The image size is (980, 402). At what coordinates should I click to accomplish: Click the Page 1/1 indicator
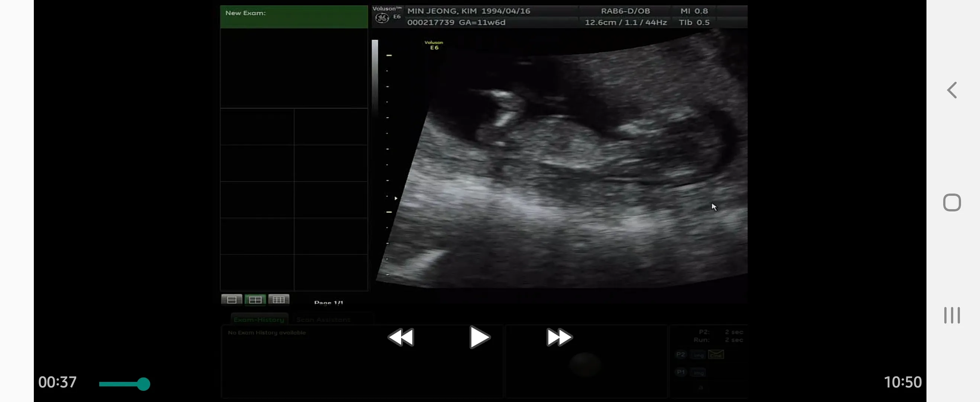point(329,303)
